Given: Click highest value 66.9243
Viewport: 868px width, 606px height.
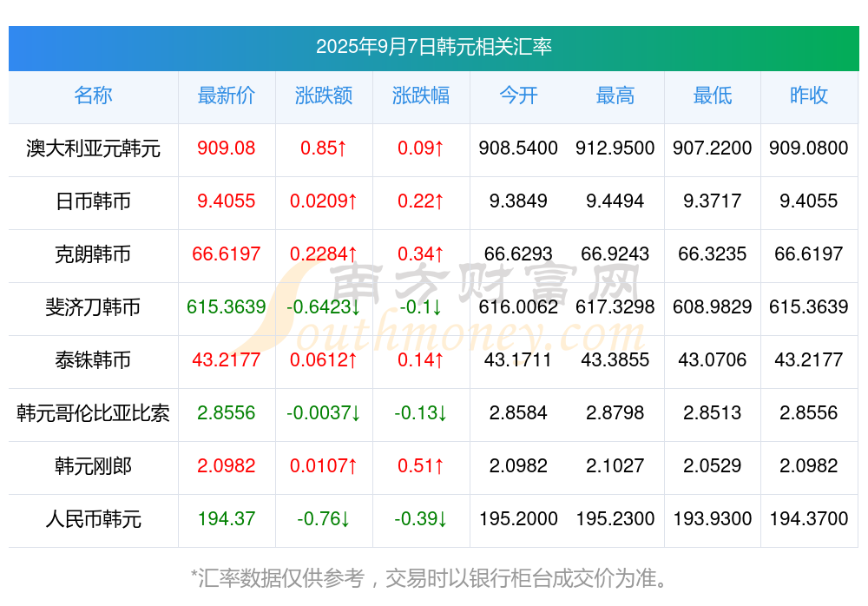Looking at the screenshot, I should [615, 254].
